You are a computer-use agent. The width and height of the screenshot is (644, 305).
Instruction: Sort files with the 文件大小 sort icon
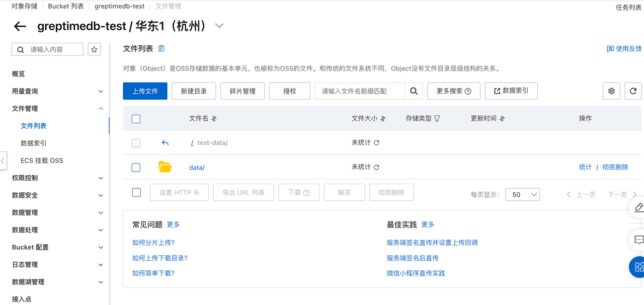click(x=382, y=118)
